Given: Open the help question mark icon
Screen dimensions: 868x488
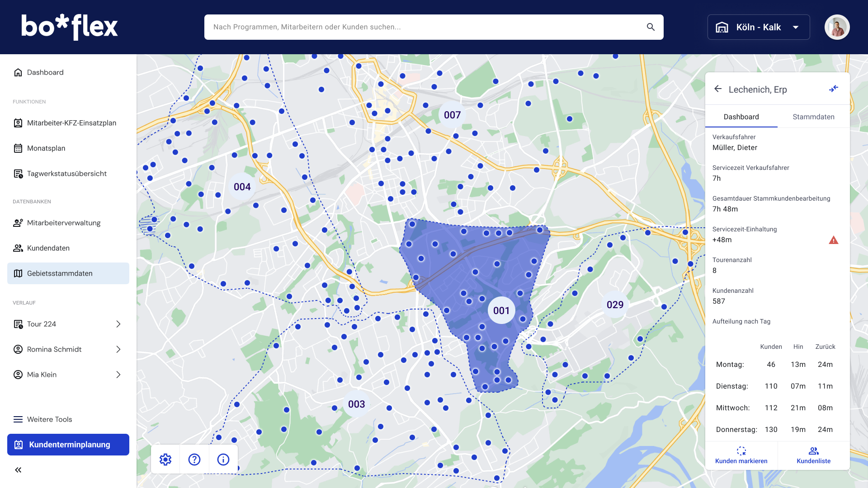Looking at the screenshot, I should pos(194,460).
